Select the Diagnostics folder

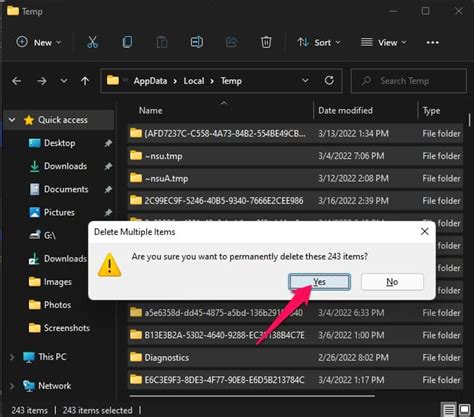click(x=295, y=357)
